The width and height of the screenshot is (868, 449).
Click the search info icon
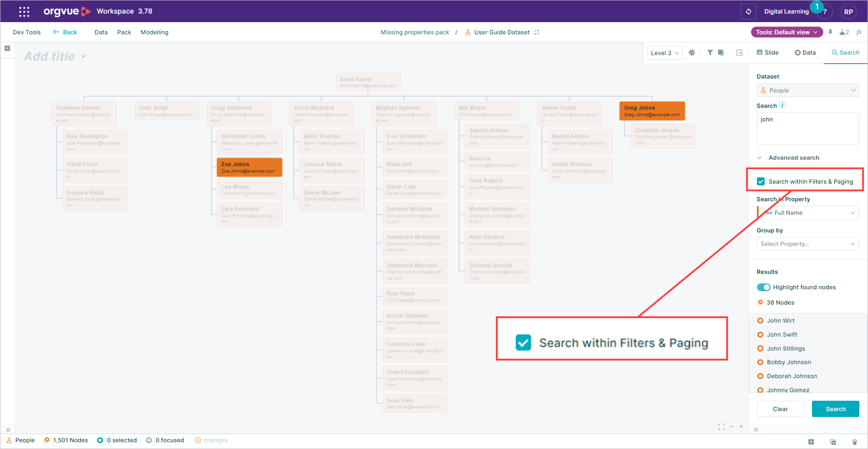pos(783,105)
